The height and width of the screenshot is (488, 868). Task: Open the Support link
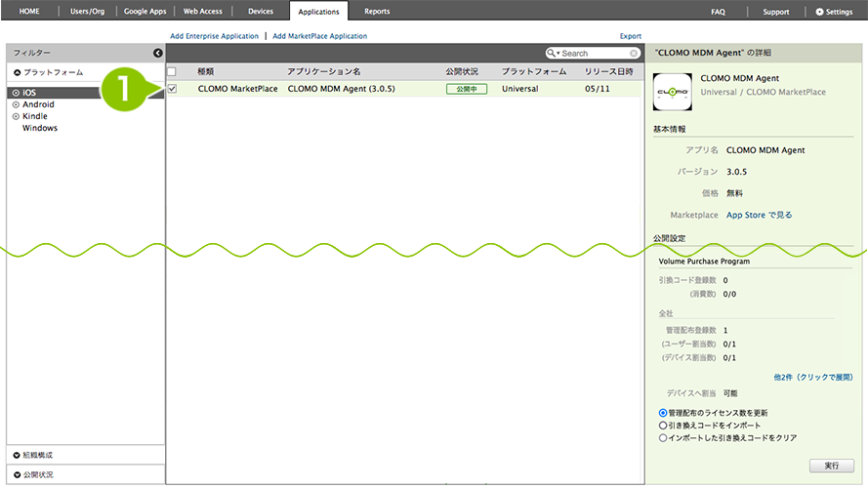pos(776,12)
